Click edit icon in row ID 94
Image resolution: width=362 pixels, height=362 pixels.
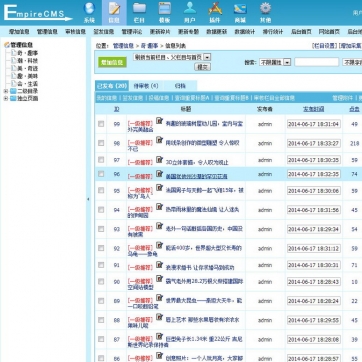(160, 207)
